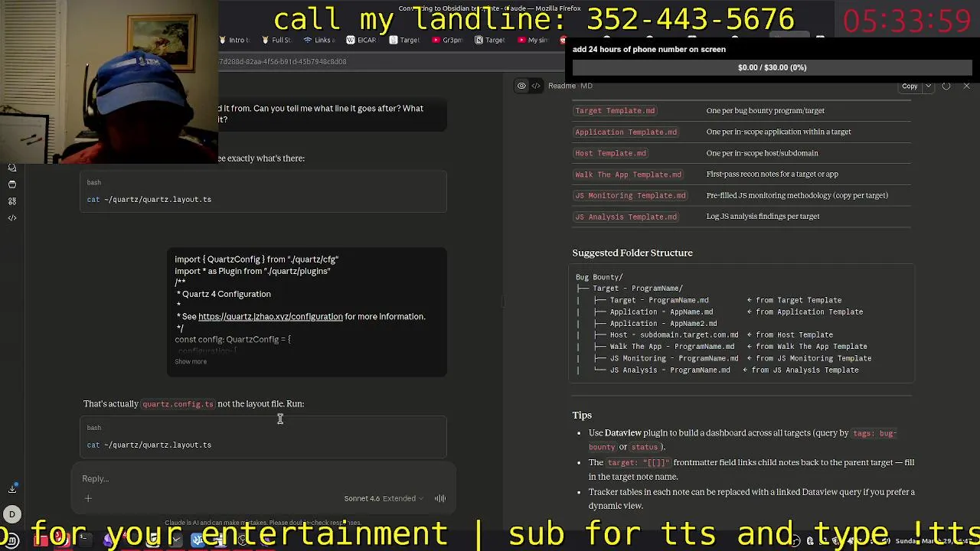The height and width of the screenshot is (551, 980).
Task: Click the Tips heading
Action: [582, 415]
